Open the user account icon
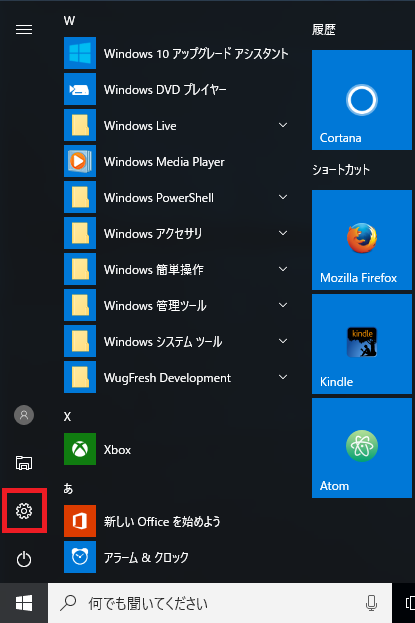Screen dimensions: 415x623 tap(24, 415)
